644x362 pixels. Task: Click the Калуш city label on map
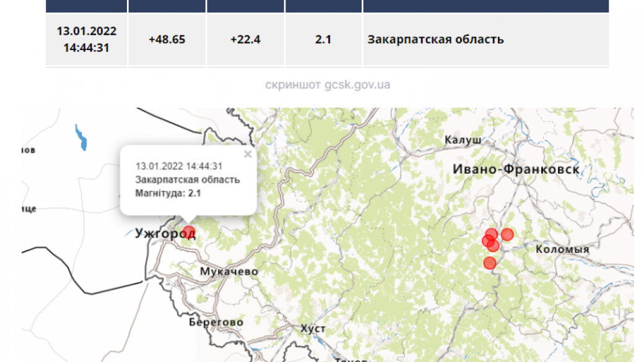[x=463, y=140]
